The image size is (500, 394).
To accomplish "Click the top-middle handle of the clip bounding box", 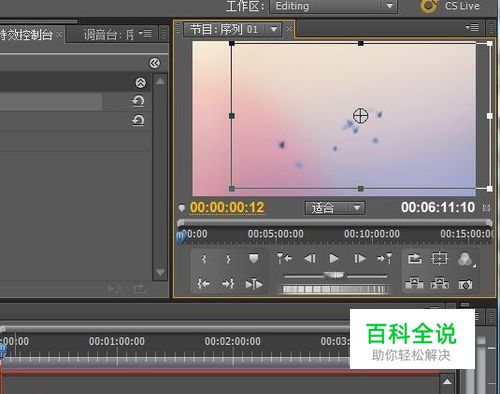I will 361,43.
